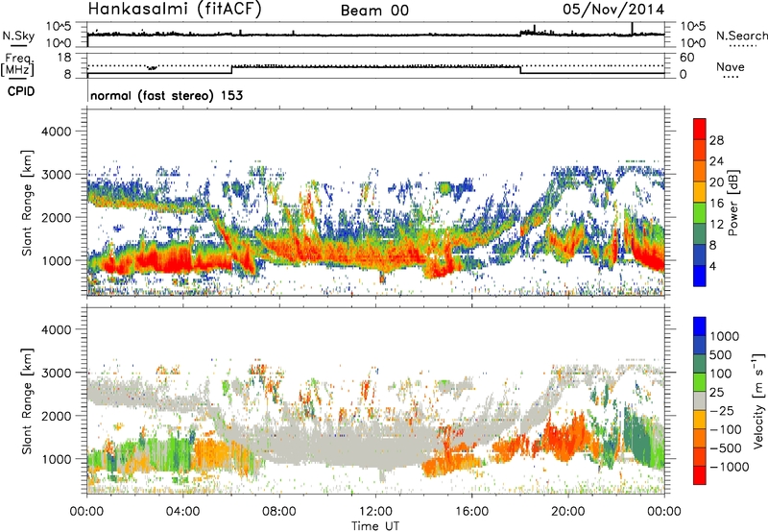Click the 'N.Search' legend label

742,36
